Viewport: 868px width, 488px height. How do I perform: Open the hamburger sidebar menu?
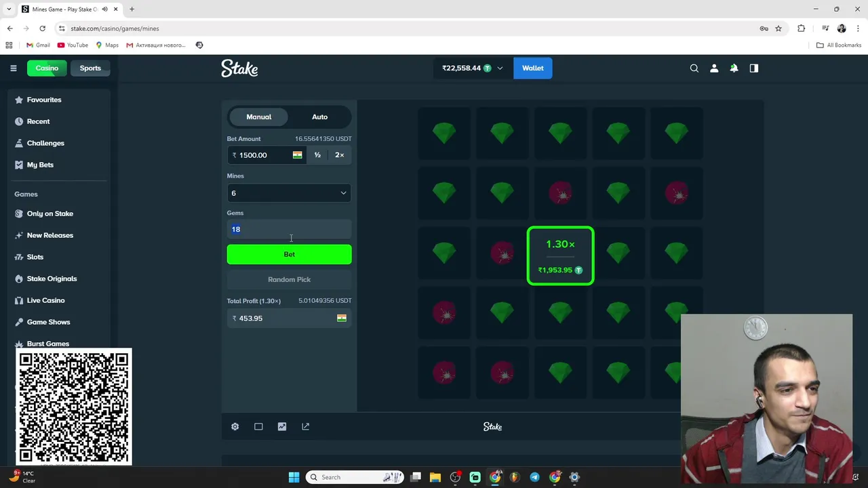13,68
